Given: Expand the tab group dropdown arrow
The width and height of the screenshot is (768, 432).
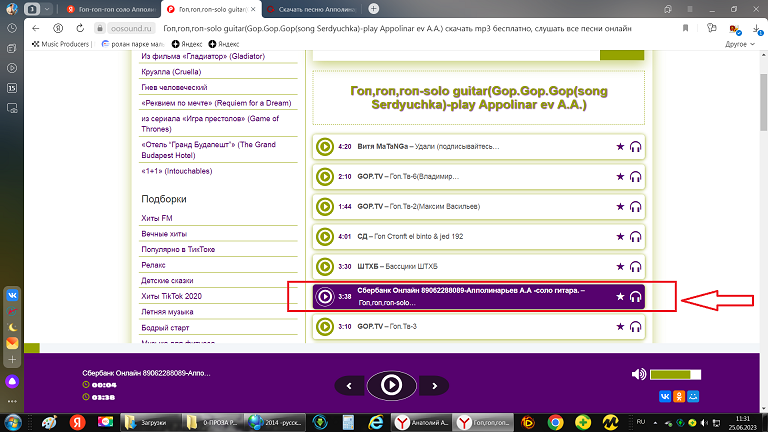Looking at the screenshot, I should pos(47,9).
